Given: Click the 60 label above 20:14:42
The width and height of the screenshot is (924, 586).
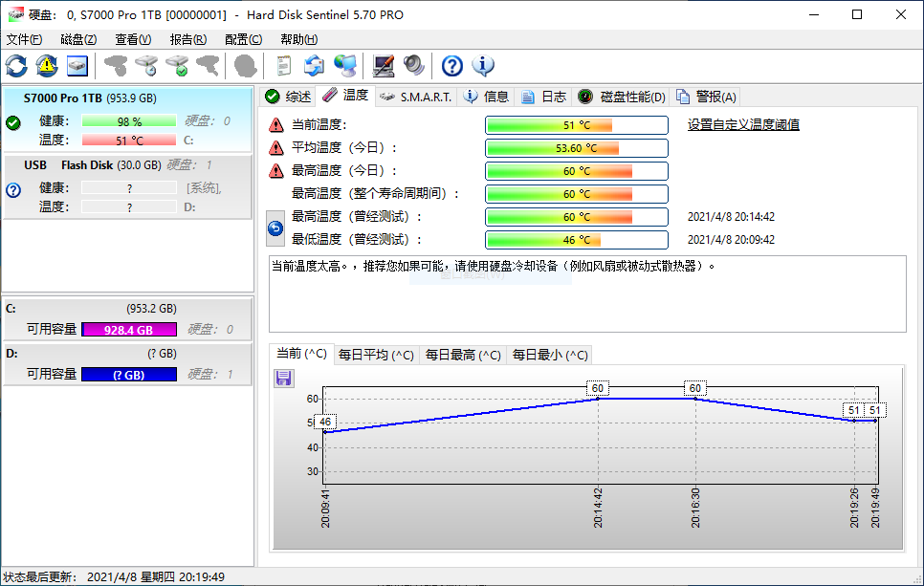Looking at the screenshot, I should pos(598,388).
